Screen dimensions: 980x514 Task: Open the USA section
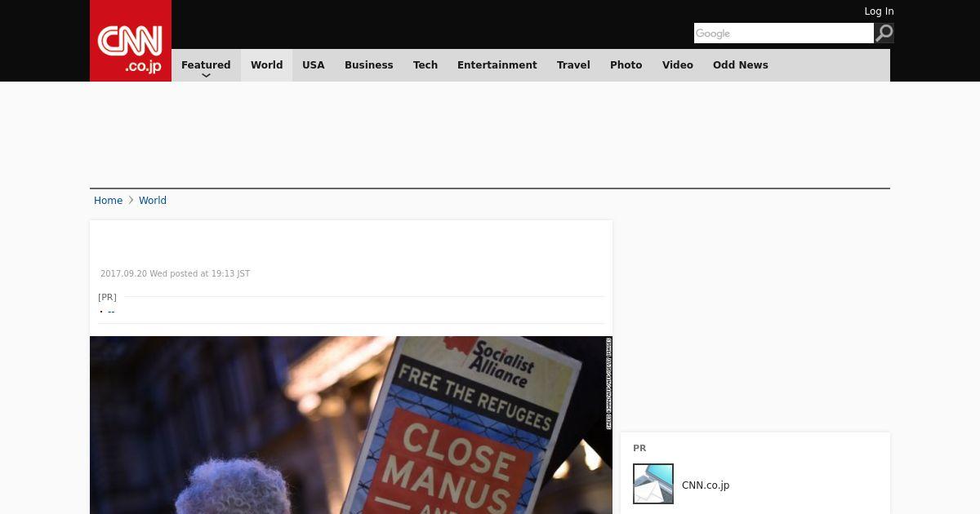pos(314,65)
